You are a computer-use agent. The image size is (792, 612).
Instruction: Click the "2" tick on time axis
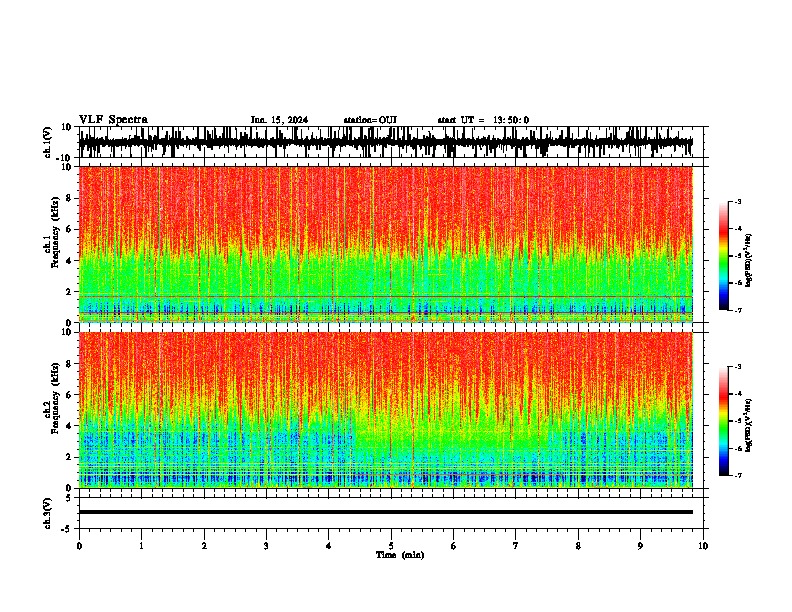tap(204, 546)
